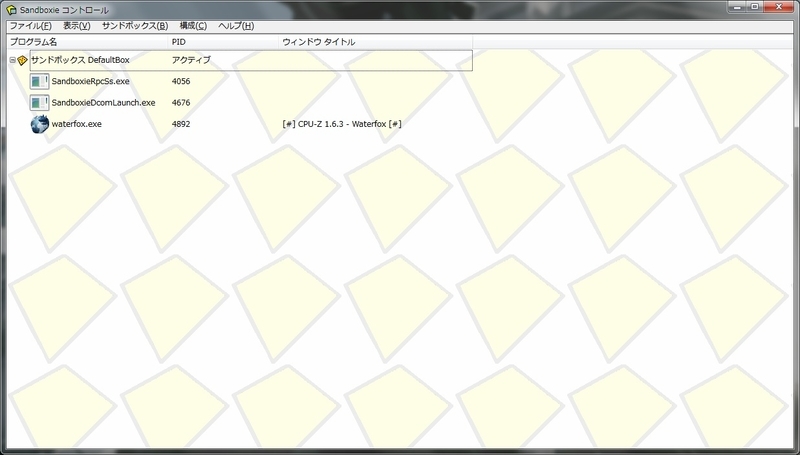Click PID value 4676
The width and height of the screenshot is (800, 455).
coord(181,103)
